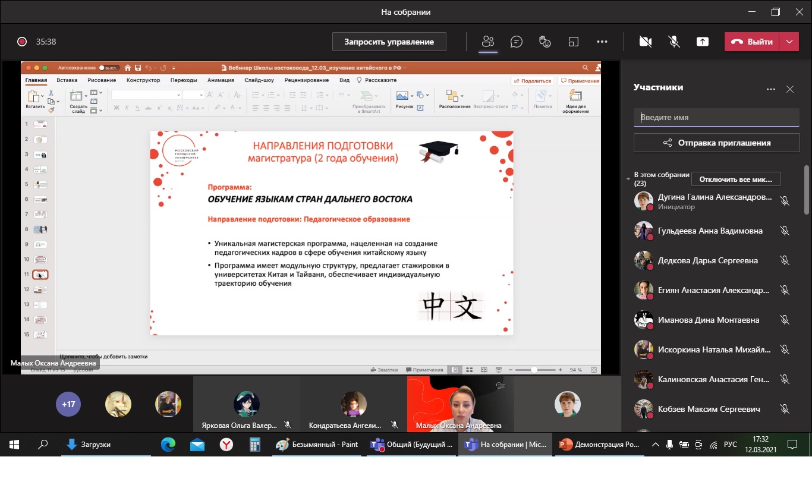Collapse the 'В этом собрании' participants section
This screenshot has width=812, height=504.
click(629, 179)
